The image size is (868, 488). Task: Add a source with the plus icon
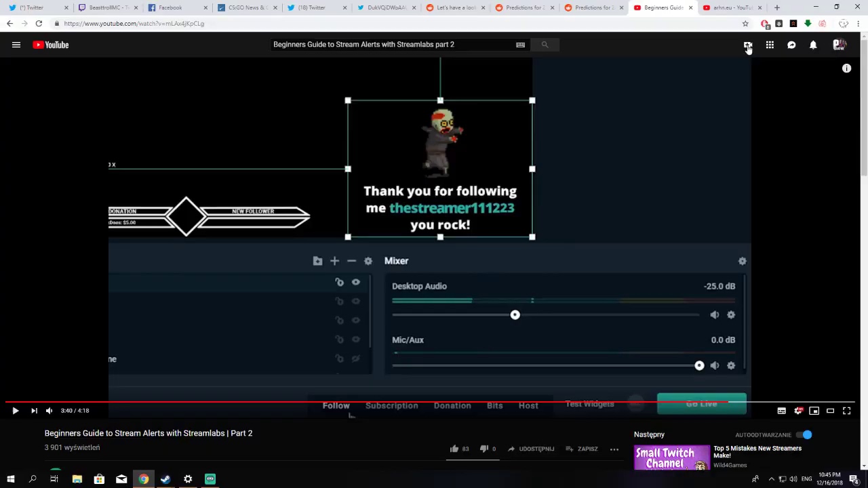pyautogui.click(x=334, y=261)
